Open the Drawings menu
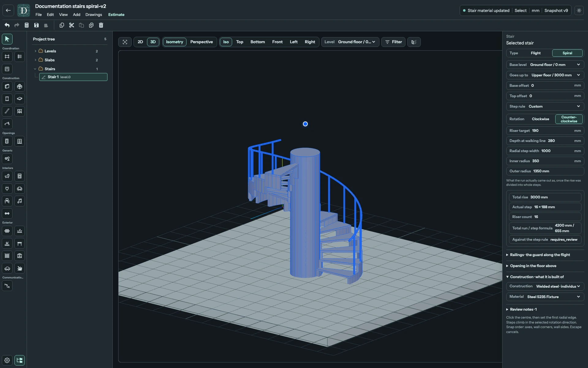Viewport: 588px width, 368px height. (94, 15)
